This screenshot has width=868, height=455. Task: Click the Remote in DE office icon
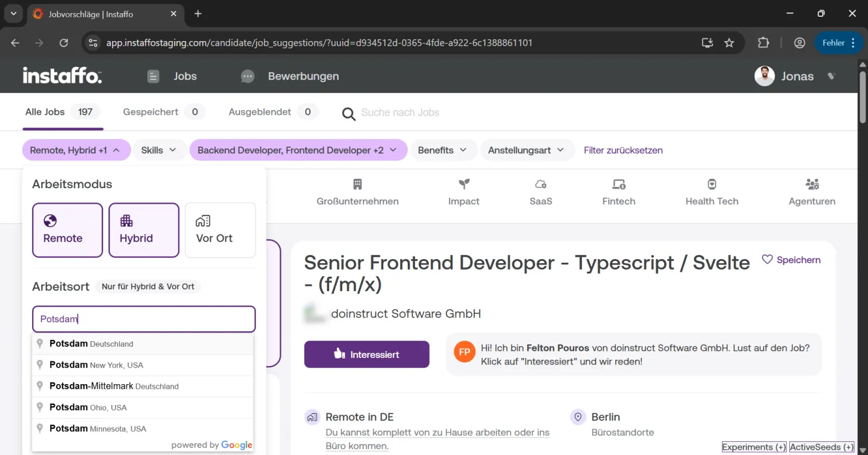[x=312, y=417]
